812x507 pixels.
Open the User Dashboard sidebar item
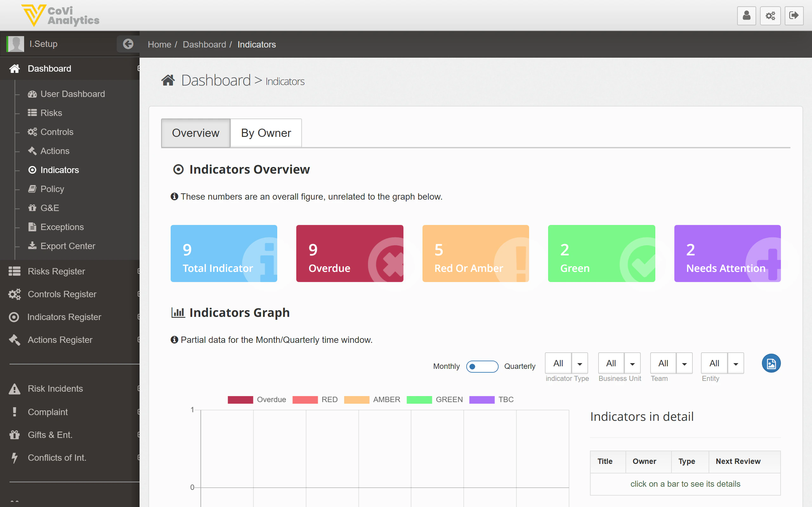(72, 94)
